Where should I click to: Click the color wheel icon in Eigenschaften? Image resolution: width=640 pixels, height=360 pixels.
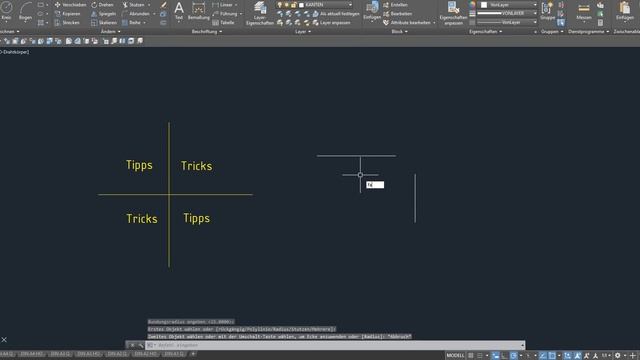coord(472,5)
